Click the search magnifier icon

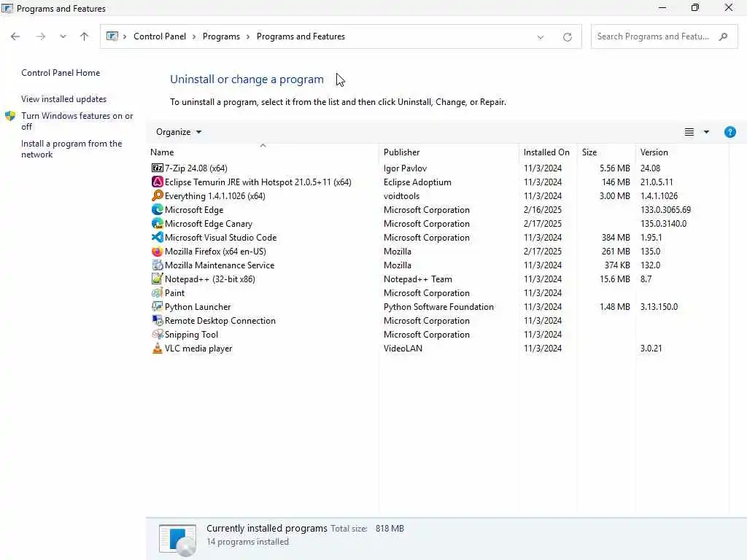(x=723, y=36)
